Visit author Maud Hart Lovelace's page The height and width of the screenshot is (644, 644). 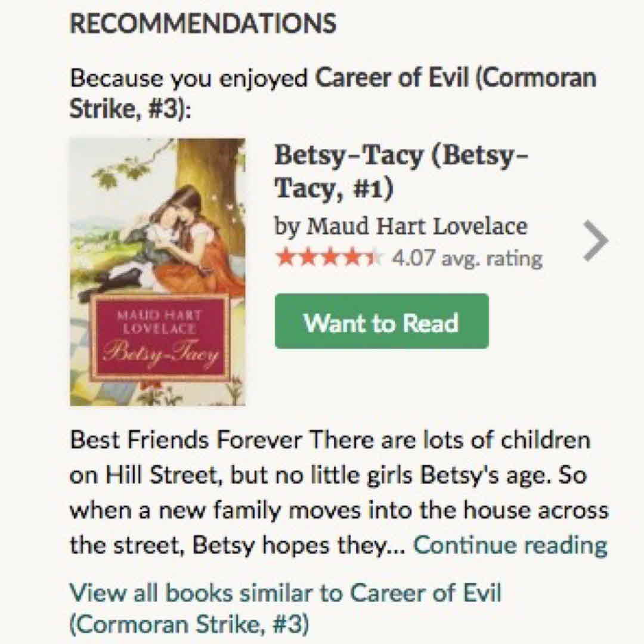click(417, 227)
